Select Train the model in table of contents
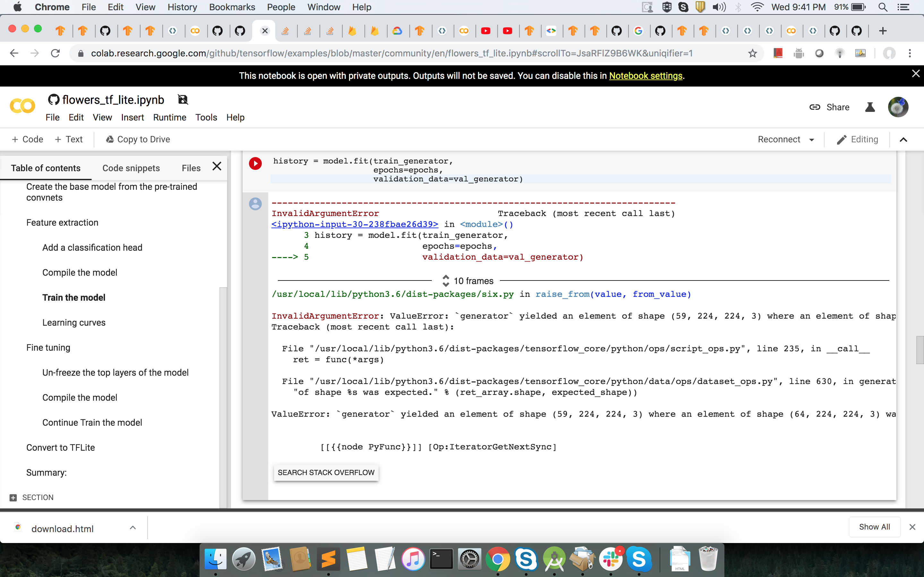Screen dimensions: 924x577 coord(74,297)
